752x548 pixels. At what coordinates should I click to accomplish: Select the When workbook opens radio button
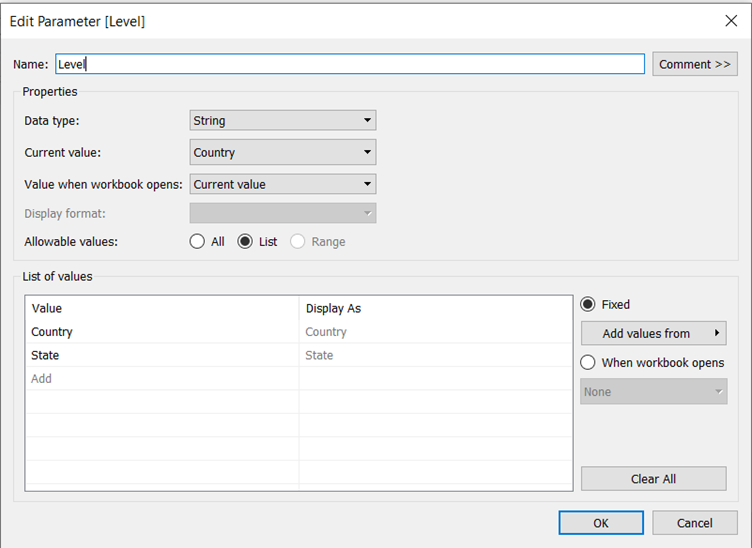click(x=588, y=363)
